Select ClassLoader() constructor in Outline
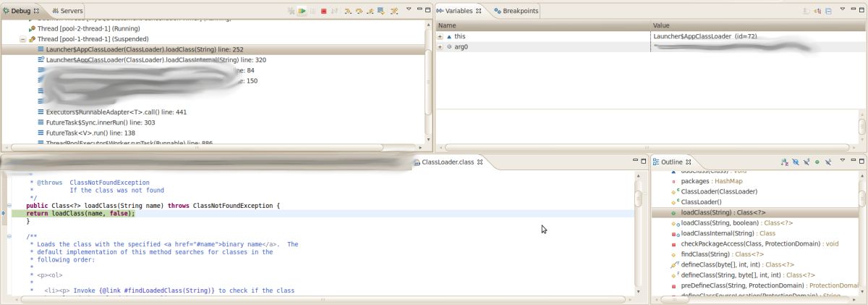Viewport: 868px width, 305px height. [696, 201]
